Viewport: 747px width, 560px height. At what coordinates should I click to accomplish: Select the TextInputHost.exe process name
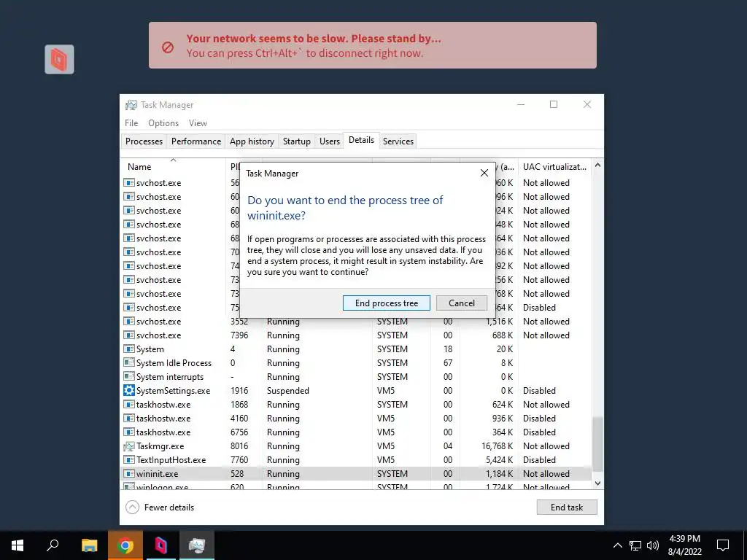coord(171,460)
